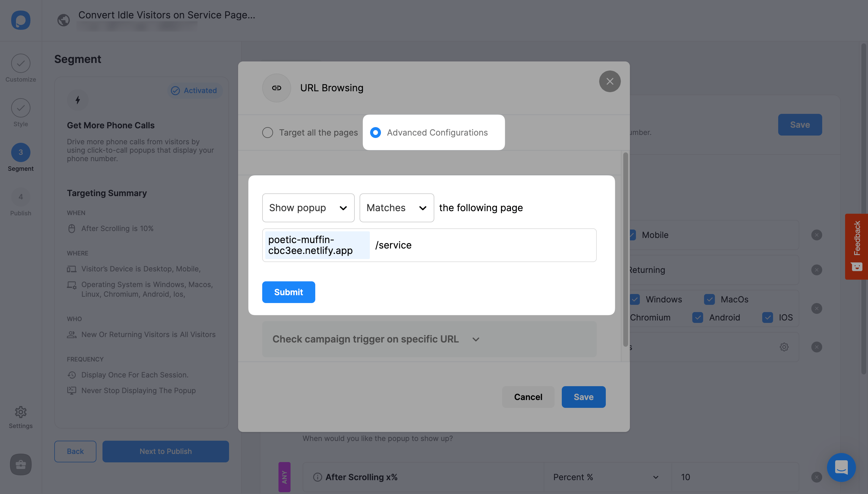Click the ANY condition tag
The width and height of the screenshot is (868, 494).
285,477
